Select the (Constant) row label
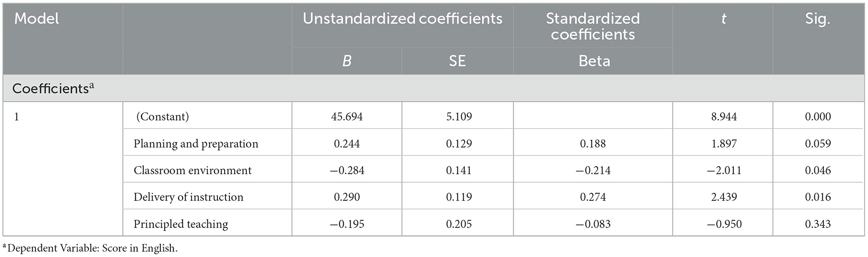Image resolution: width=868 pixels, height=257 pixels. [163, 116]
